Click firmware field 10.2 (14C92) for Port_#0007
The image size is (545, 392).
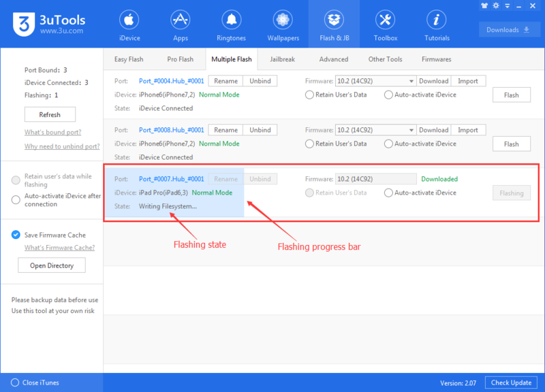click(376, 179)
